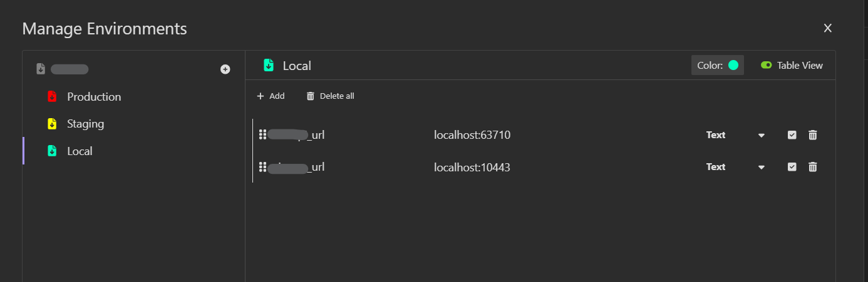The image size is (868, 282).
Task: Click the drag handle of the localhost:63710 row
Action: pyautogui.click(x=263, y=135)
